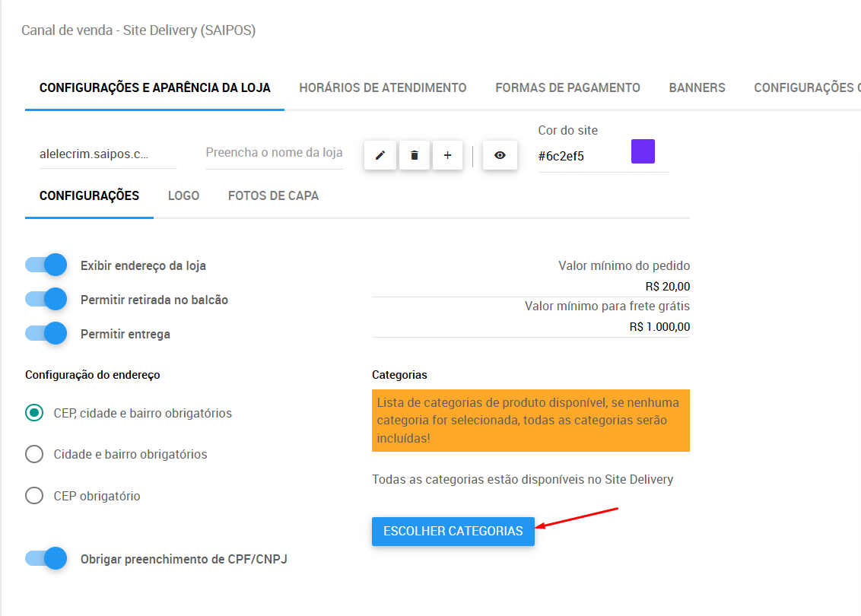The height and width of the screenshot is (616, 861).
Task: Click the eye preview icon
Action: (x=500, y=155)
